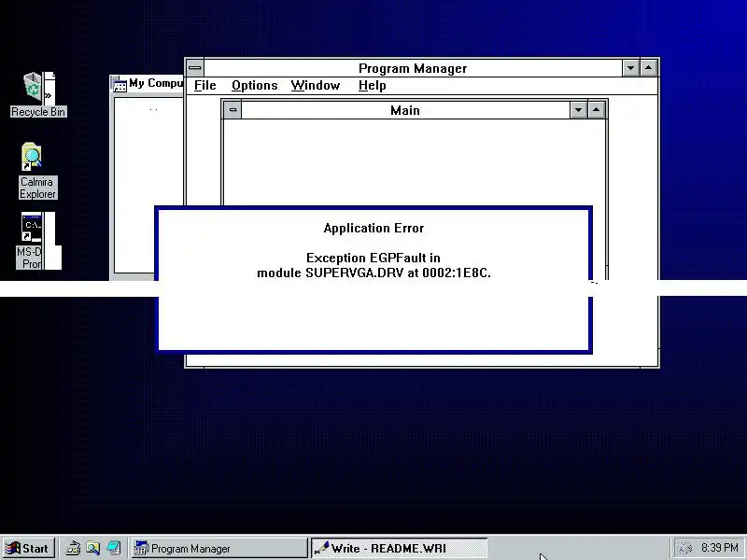This screenshot has width=747, height=560.
Task: Switch to Write - README.WRI taskbar button
Action: [400, 548]
